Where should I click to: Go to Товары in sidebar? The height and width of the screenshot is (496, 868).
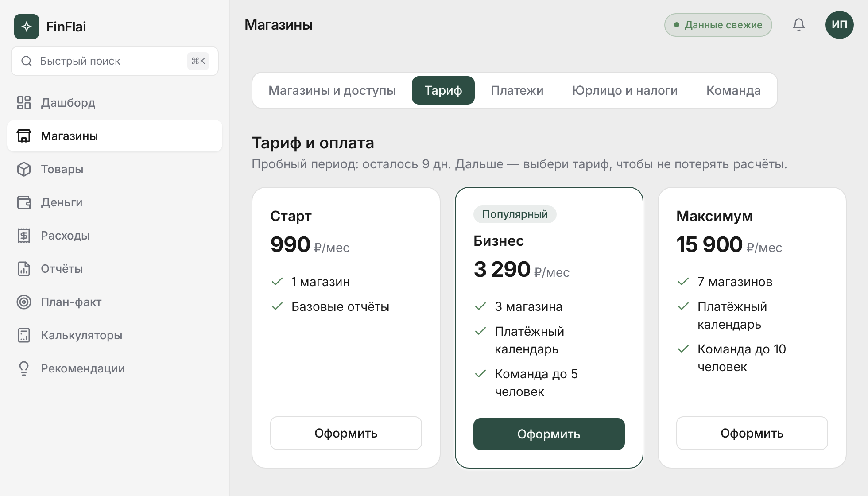coord(115,169)
